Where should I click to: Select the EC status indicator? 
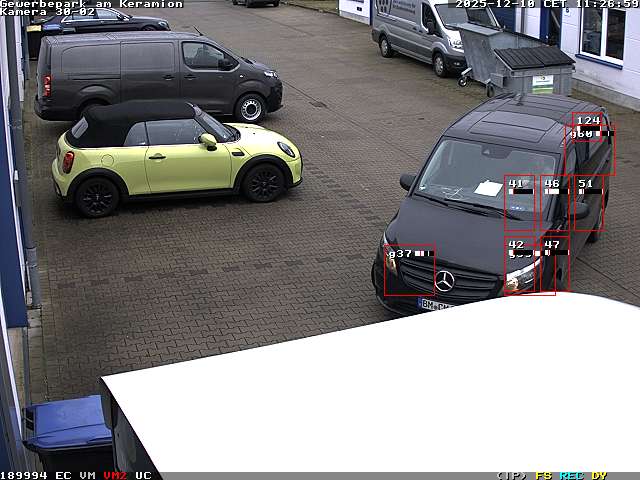pyautogui.click(x=63, y=475)
